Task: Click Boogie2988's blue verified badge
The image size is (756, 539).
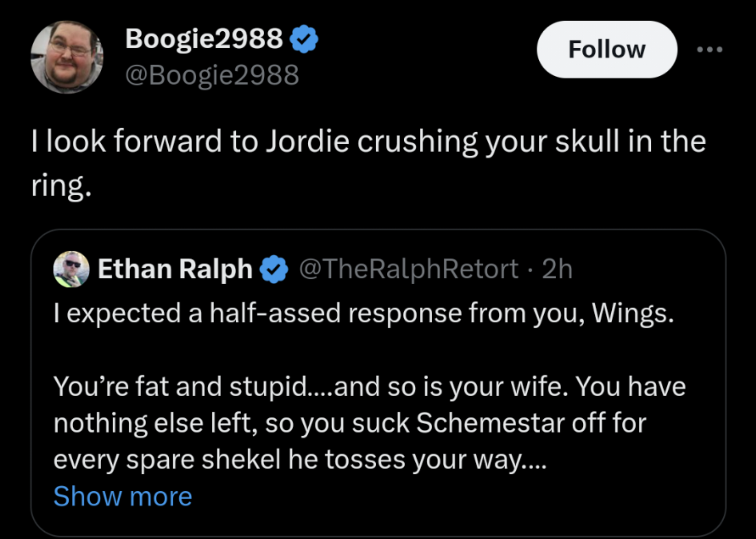Action: click(304, 39)
